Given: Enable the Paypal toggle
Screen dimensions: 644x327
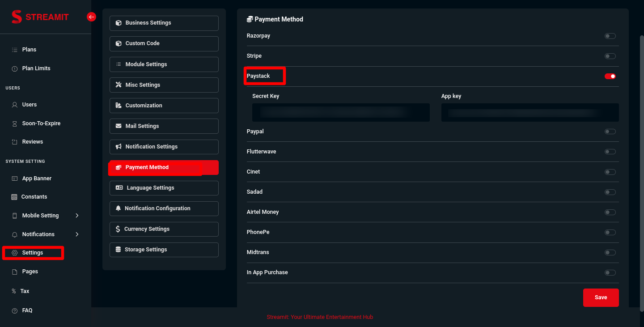Looking at the screenshot, I should pyautogui.click(x=610, y=132).
